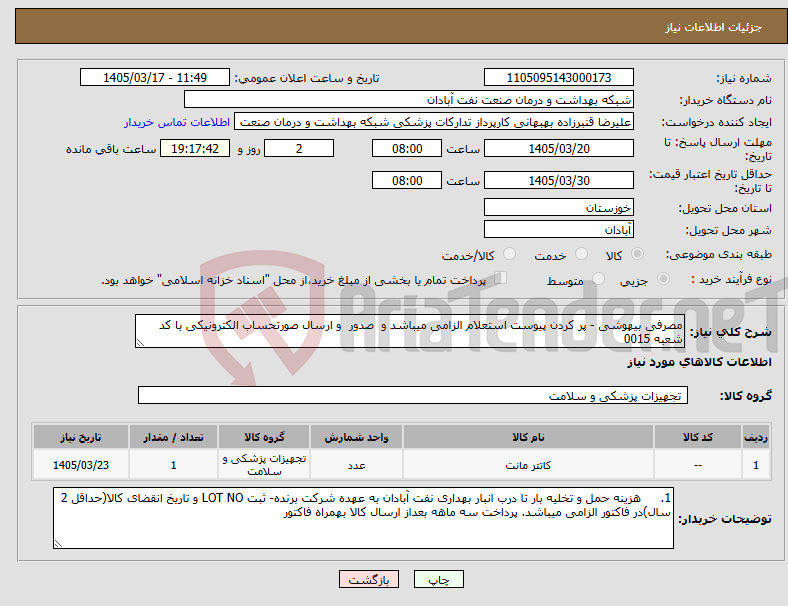Click the ردیف column header
Viewport: 788px width, 606px height.
755,437
